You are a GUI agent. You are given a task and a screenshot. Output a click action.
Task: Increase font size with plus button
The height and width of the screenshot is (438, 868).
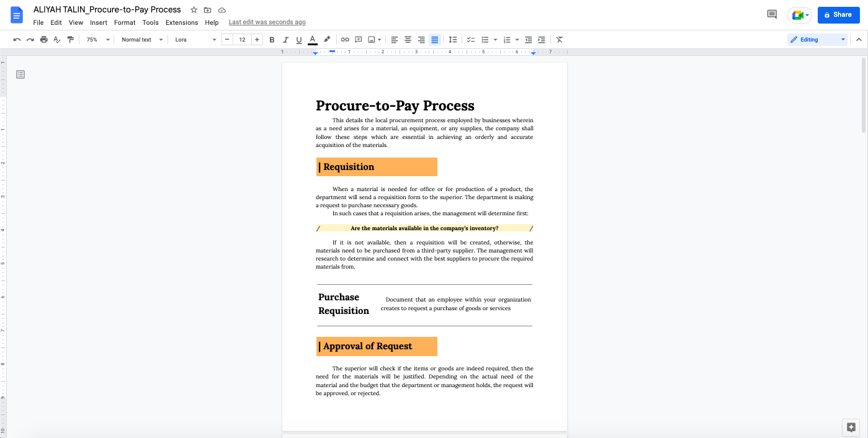[x=257, y=40]
